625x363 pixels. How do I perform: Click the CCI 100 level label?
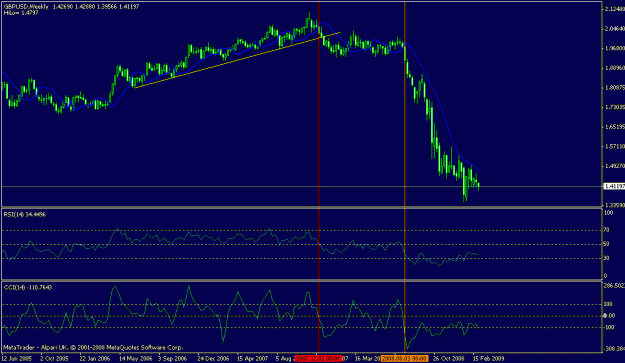tap(608, 304)
